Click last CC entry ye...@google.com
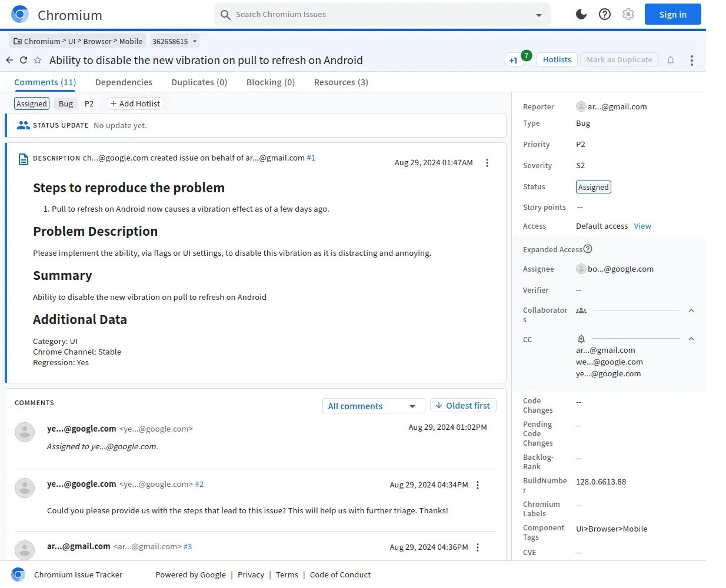This screenshot has width=726, height=588. coord(608,374)
